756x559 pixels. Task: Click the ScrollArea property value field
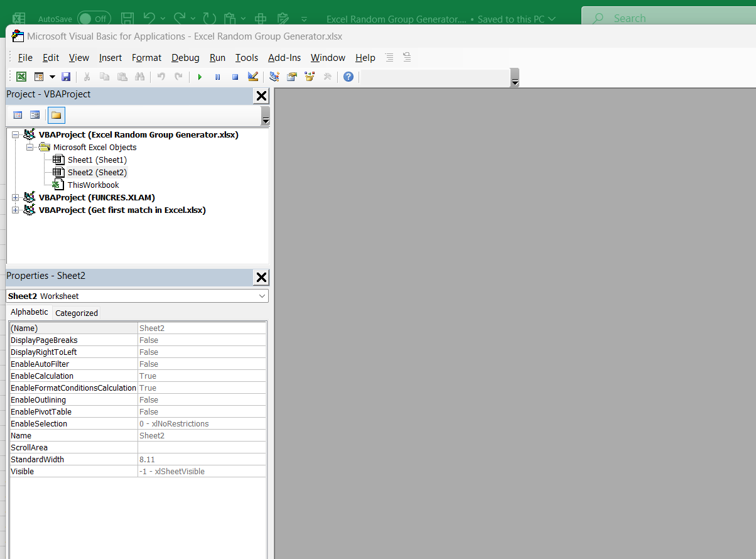pyautogui.click(x=202, y=447)
